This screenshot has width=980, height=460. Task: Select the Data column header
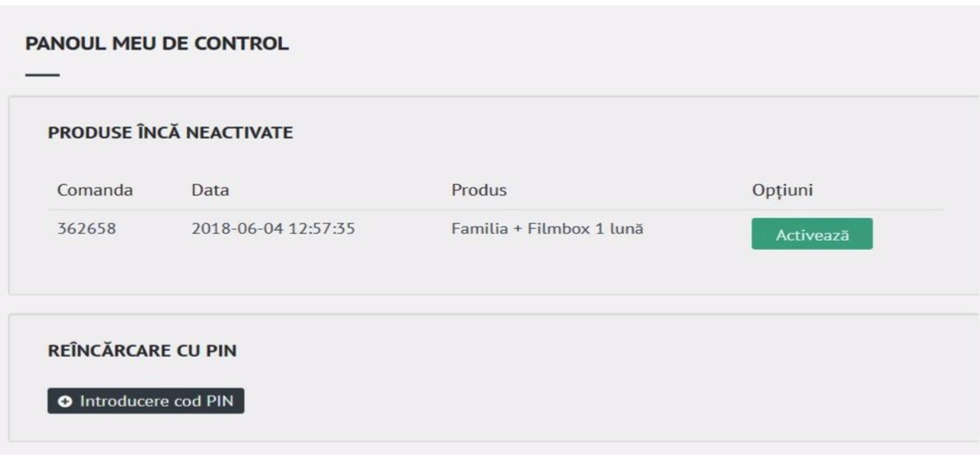[x=210, y=191]
